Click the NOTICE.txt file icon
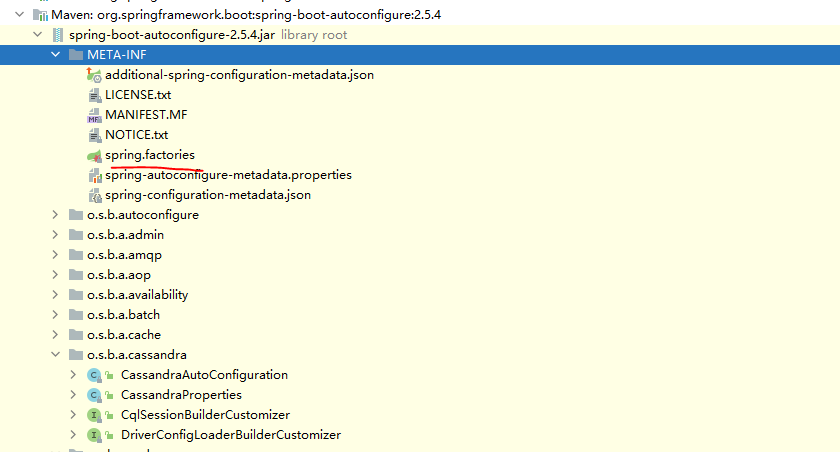 coord(94,135)
